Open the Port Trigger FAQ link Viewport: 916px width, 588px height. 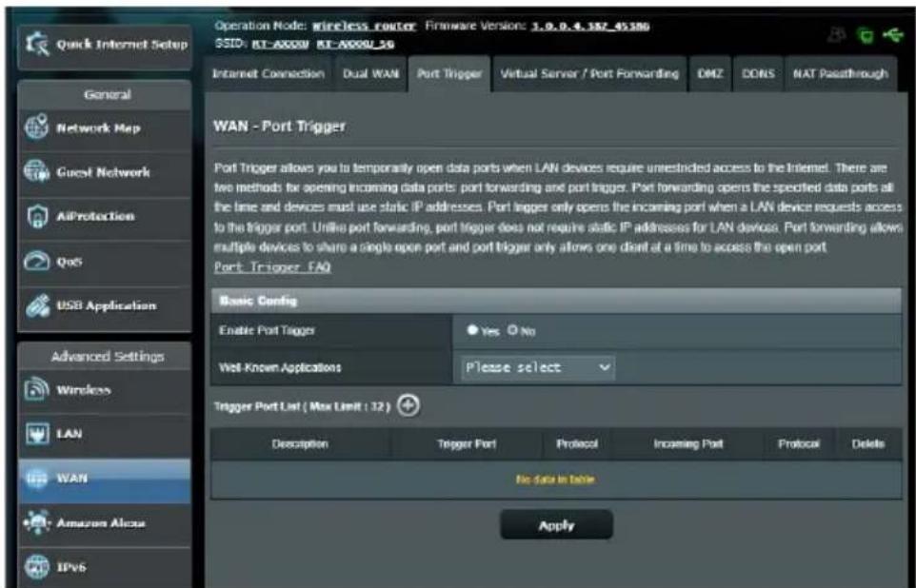272,266
